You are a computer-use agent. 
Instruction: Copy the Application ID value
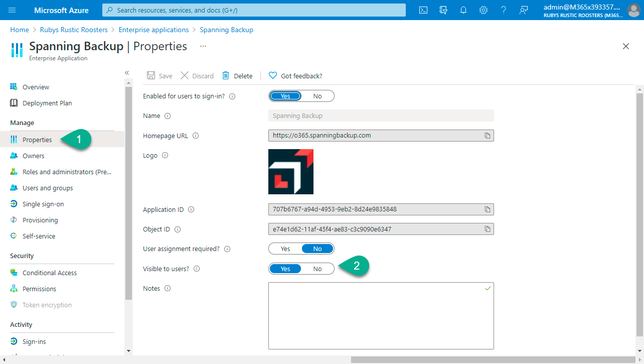[x=487, y=209]
